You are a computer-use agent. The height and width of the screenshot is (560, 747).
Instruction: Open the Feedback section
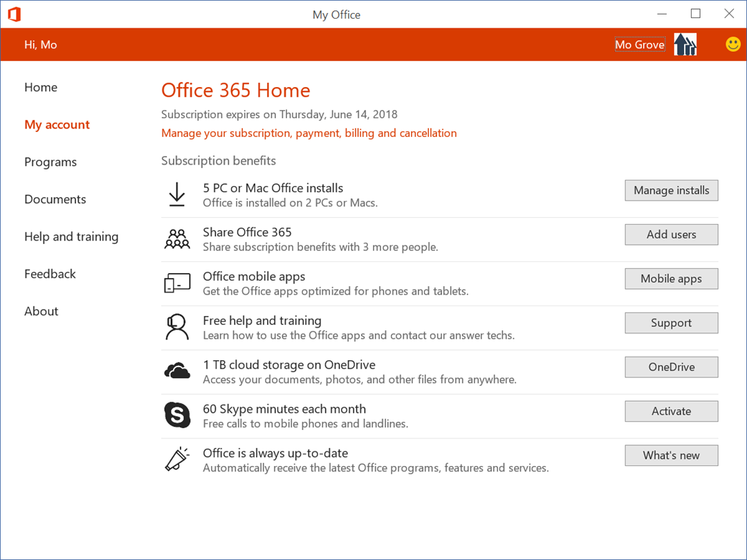(50, 274)
